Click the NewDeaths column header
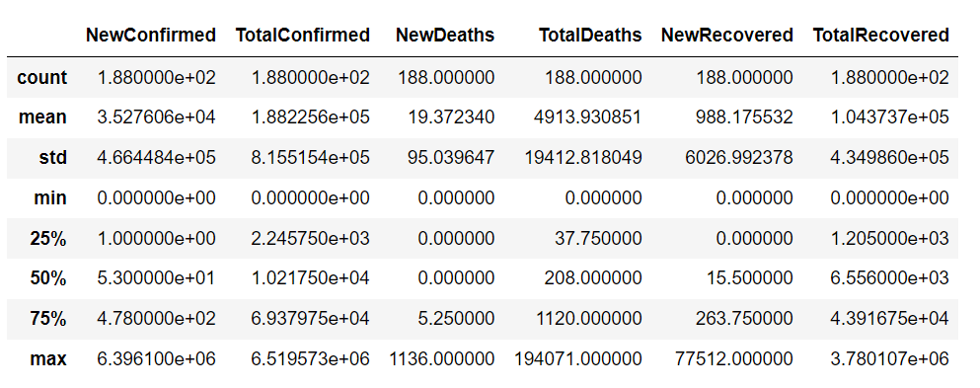 [x=445, y=35]
